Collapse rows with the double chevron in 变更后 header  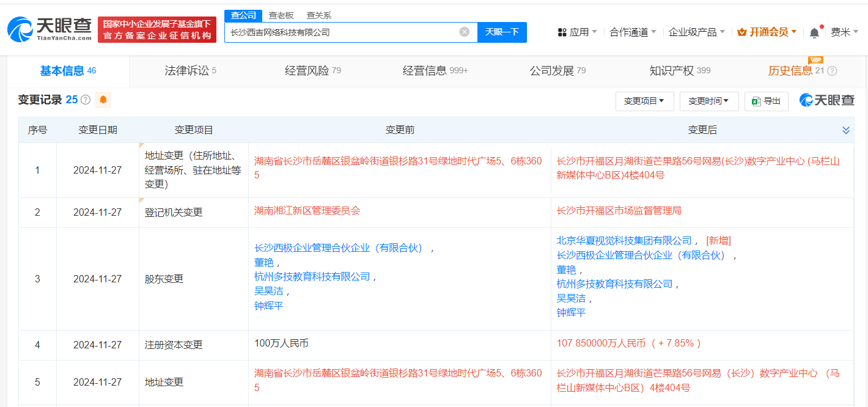tap(846, 130)
